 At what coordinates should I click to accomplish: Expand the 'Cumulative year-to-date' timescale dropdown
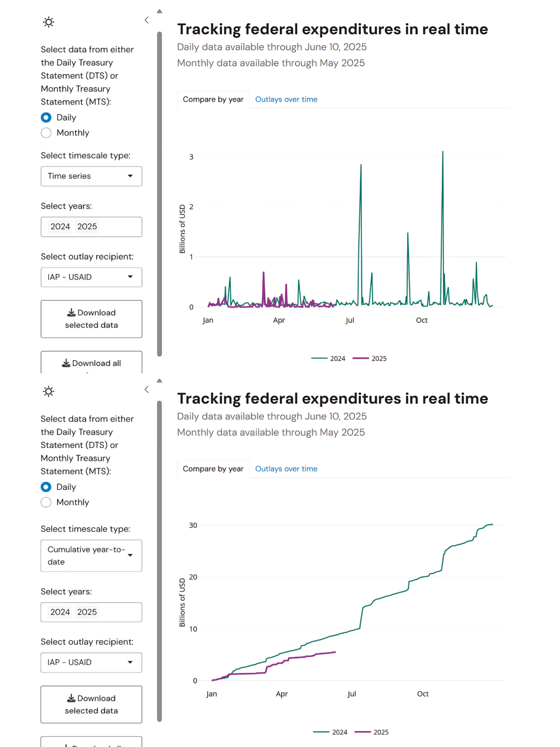click(91, 556)
